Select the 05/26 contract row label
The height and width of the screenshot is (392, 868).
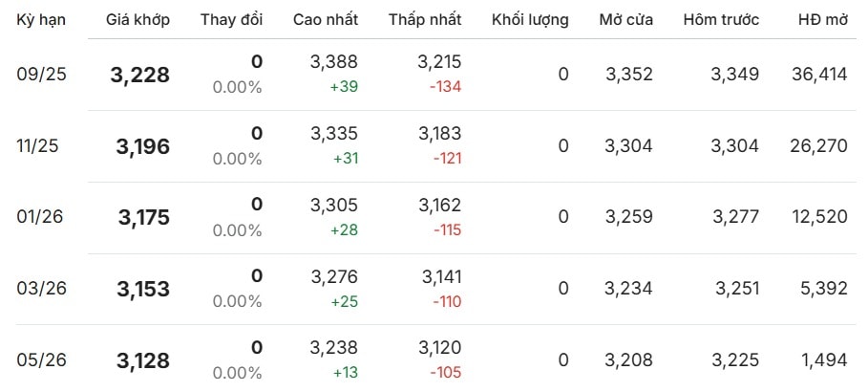[41, 360]
